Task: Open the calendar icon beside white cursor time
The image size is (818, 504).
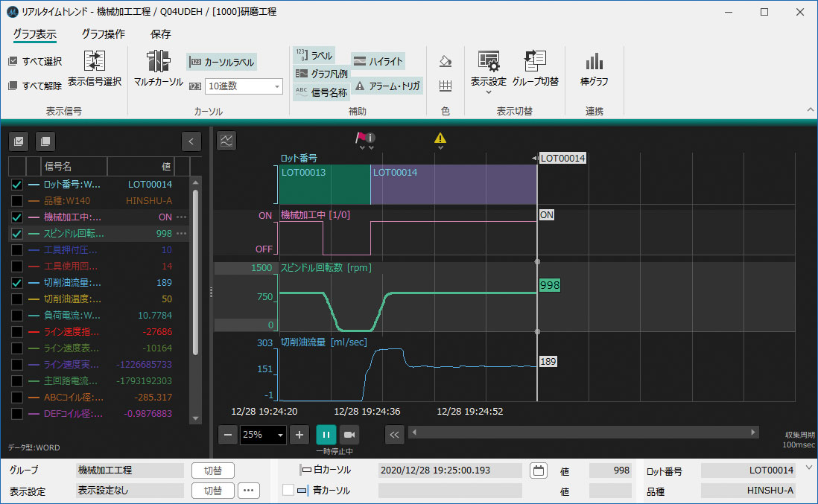Action: tap(539, 470)
